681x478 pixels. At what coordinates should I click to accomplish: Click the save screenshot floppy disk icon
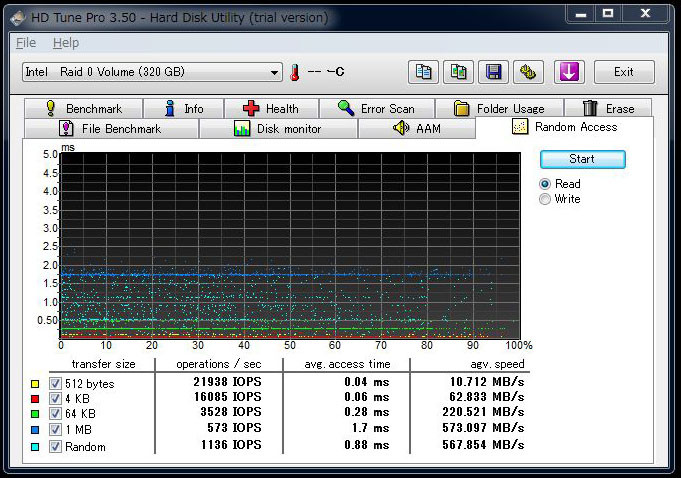[493, 72]
